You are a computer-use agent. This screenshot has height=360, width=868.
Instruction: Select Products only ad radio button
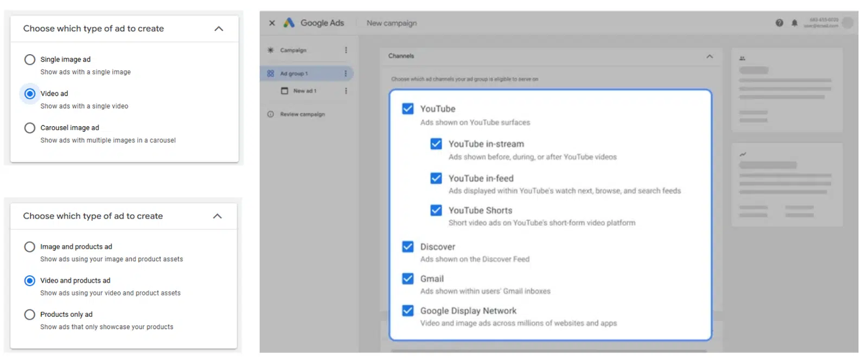pos(30,314)
